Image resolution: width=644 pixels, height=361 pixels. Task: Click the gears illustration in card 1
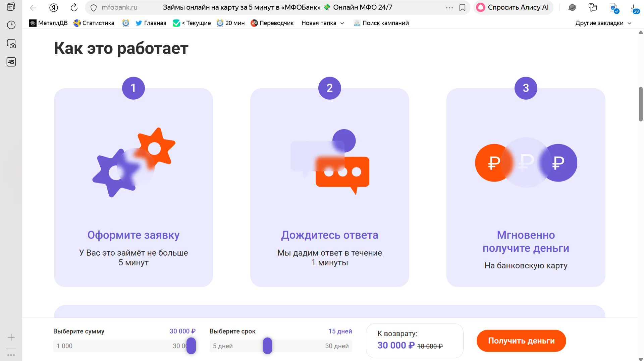(x=134, y=162)
